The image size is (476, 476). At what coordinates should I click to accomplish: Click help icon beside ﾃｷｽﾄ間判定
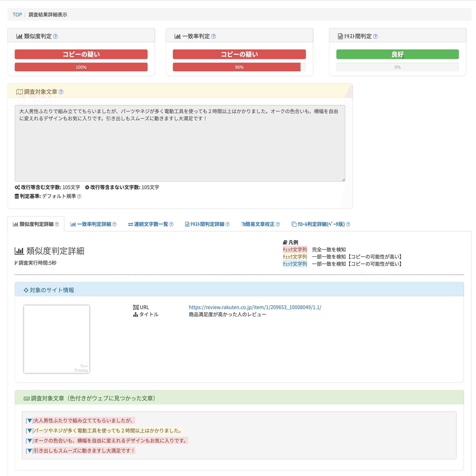pos(375,36)
